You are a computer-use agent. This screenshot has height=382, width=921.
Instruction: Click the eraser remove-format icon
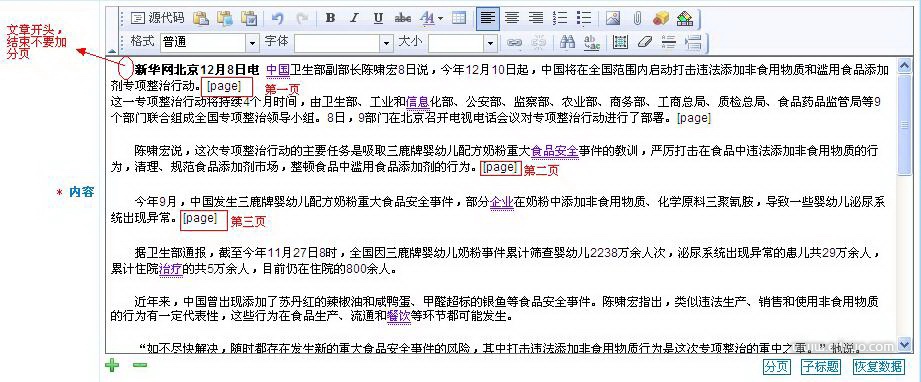[645, 42]
